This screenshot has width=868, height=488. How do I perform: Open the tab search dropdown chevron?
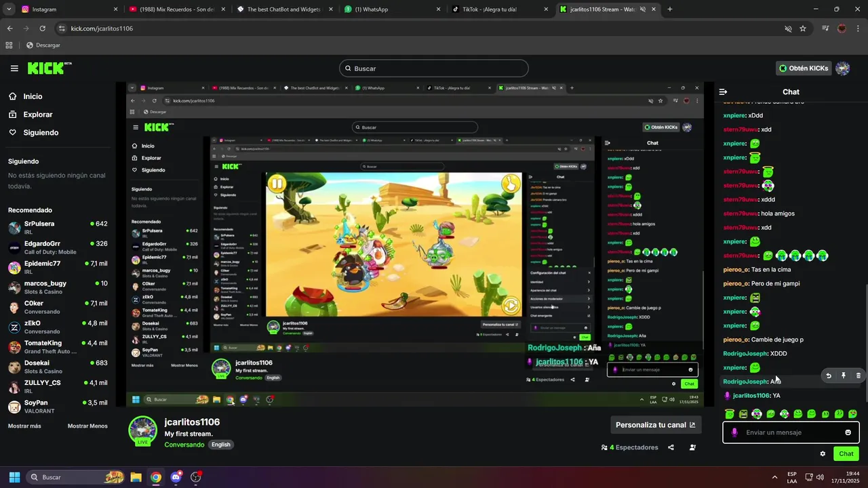click(9, 9)
